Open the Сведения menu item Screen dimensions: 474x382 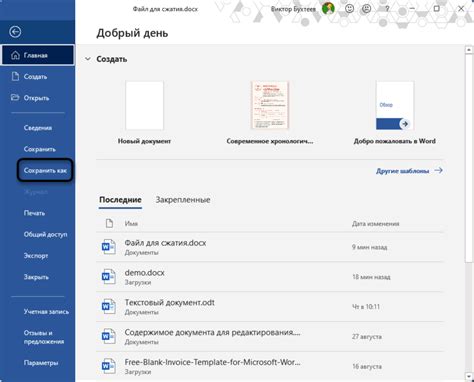[38, 128]
